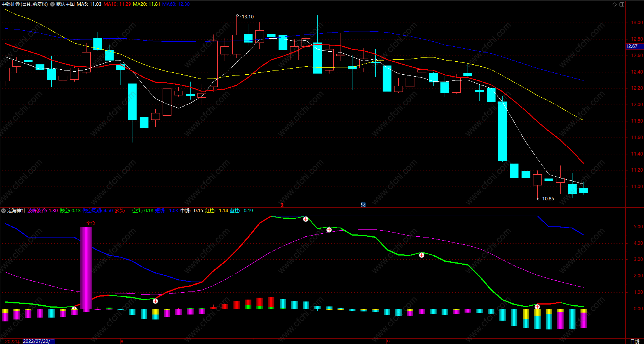Open the dropdown arrow before 默认主图

click(x=52, y=4)
